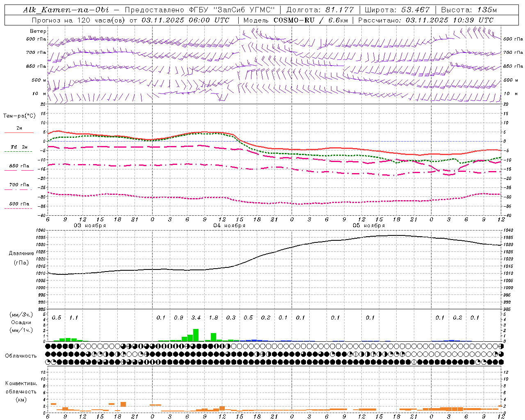Click the (мм/1ч.) unit label
Viewport: 525px width, 420px height.
pos(21,330)
